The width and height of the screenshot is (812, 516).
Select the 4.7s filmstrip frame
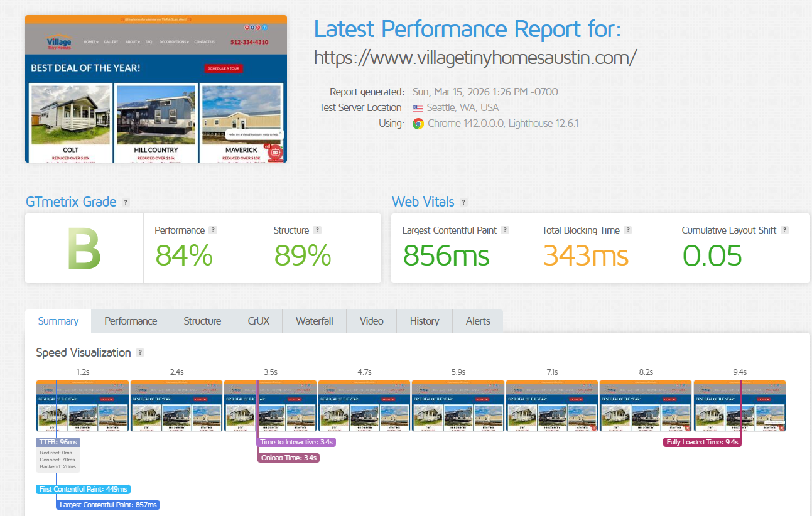[364, 406]
